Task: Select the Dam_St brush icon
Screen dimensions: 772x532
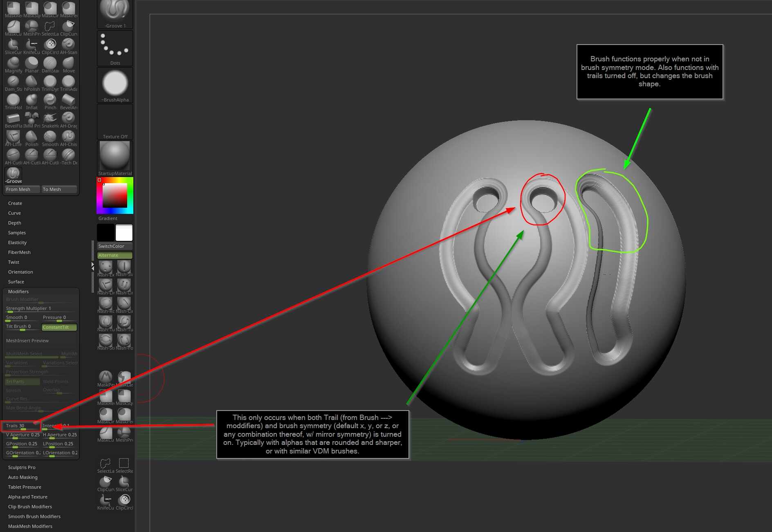Action: point(13,83)
